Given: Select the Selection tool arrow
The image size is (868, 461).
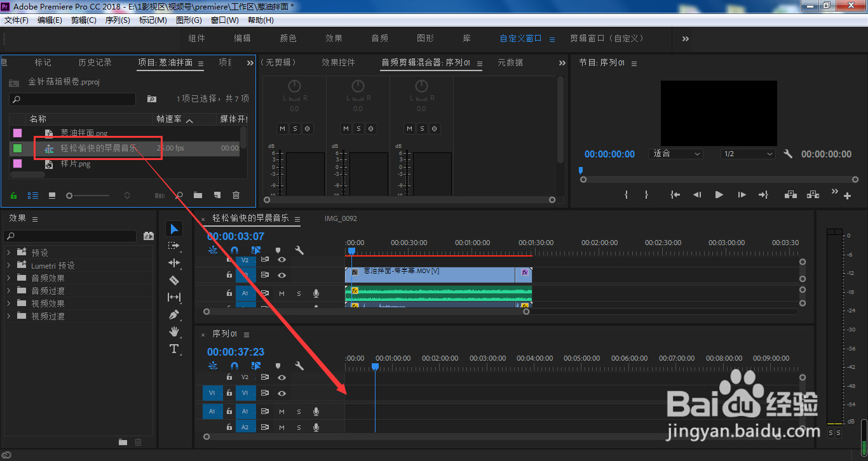Looking at the screenshot, I should [175, 229].
